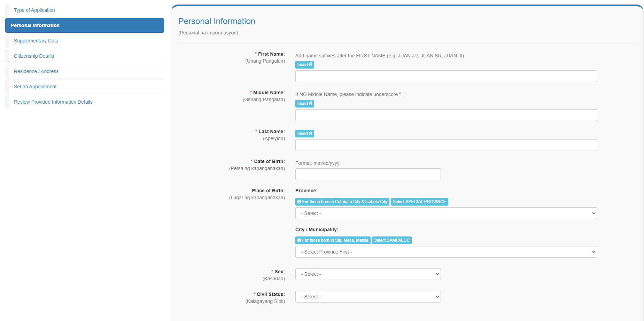Click the Date of Birth input field
Image resolution: width=644 pixels, height=321 pixels.
tap(368, 174)
